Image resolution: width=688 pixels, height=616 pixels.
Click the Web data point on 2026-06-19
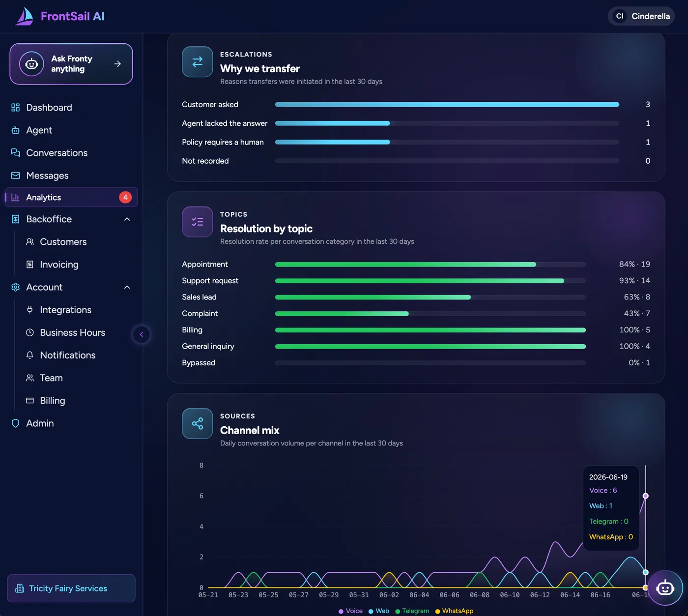click(x=646, y=572)
